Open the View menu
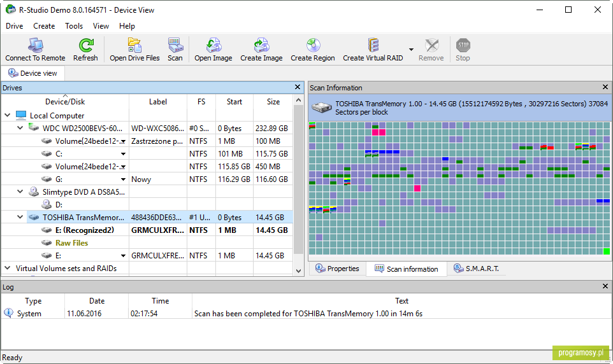The image size is (613, 364). pyautogui.click(x=101, y=26)
